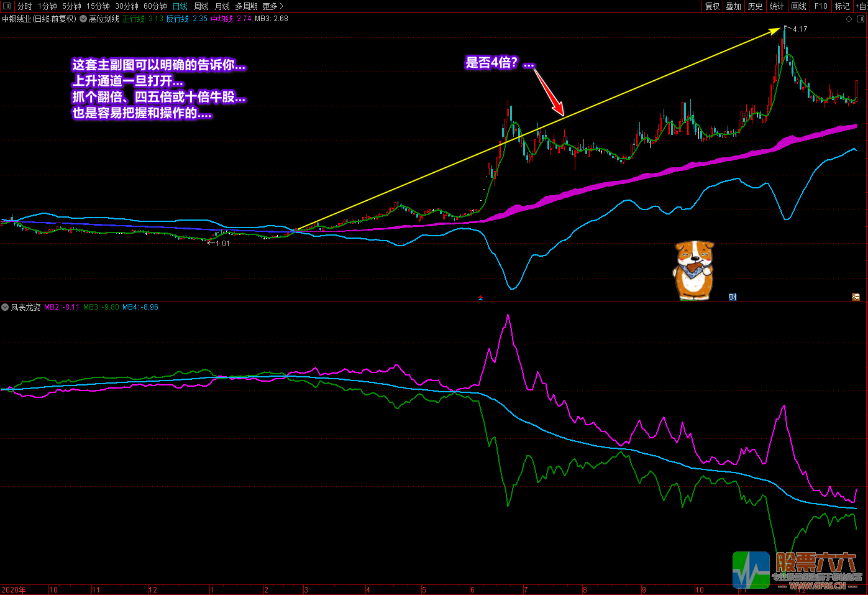The width and height of the screenshot is (868, 595).
Task: Toggle the right side panel icon
Action: click(861, 19)
